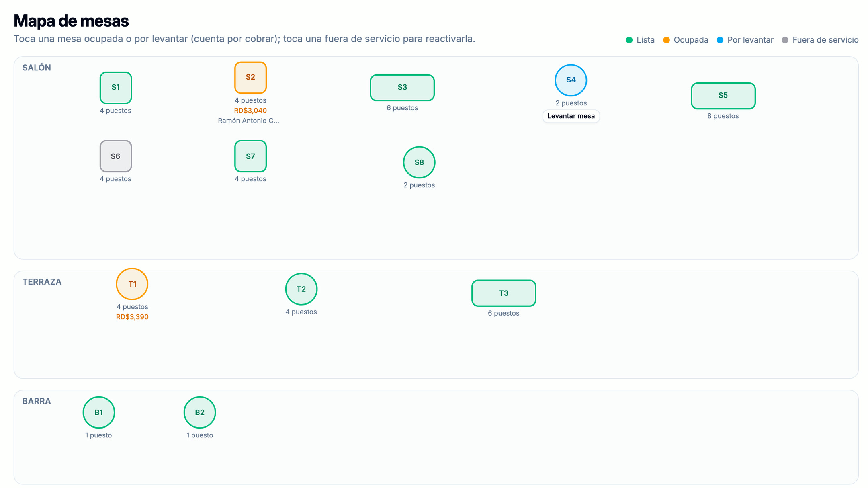Click the Fuera de servicio legend item

(820, 40)
